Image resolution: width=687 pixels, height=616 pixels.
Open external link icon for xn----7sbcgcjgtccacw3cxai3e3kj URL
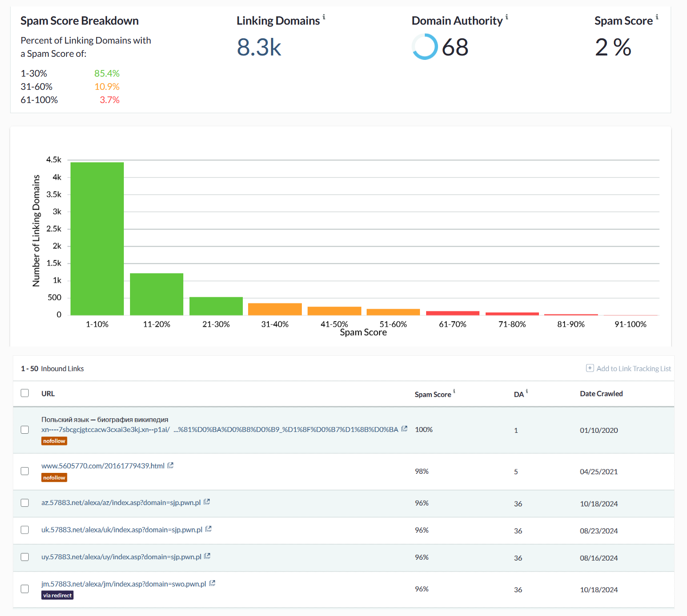405,429
